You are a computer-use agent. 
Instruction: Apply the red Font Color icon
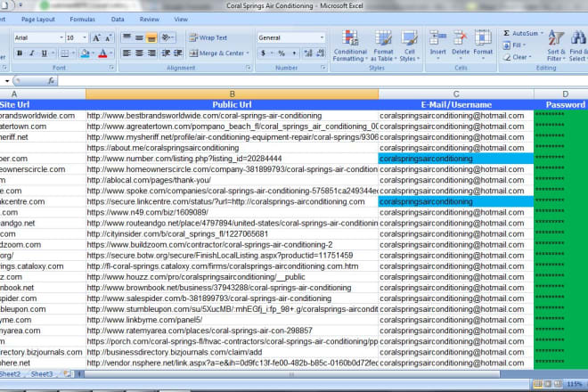102,53
